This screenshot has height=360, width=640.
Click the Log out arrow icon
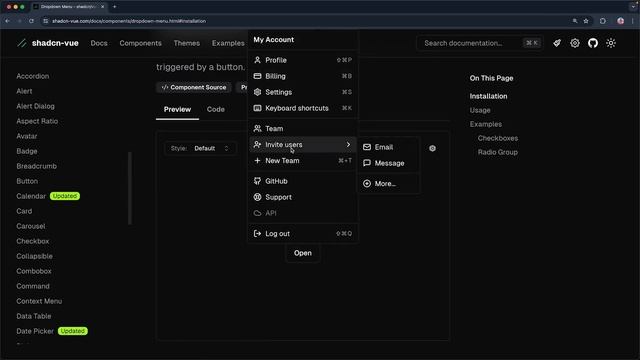pos(257,233)
